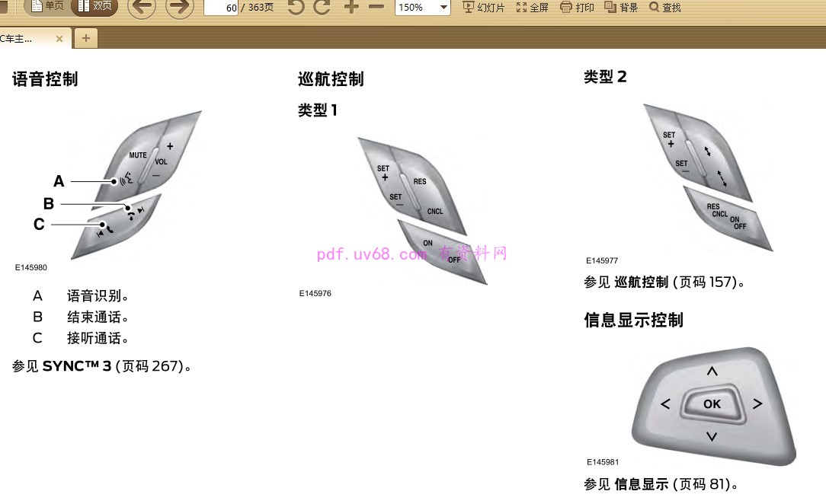826x504 pixels.
Task: Zoom out with the minus icon
Action: 376,8
